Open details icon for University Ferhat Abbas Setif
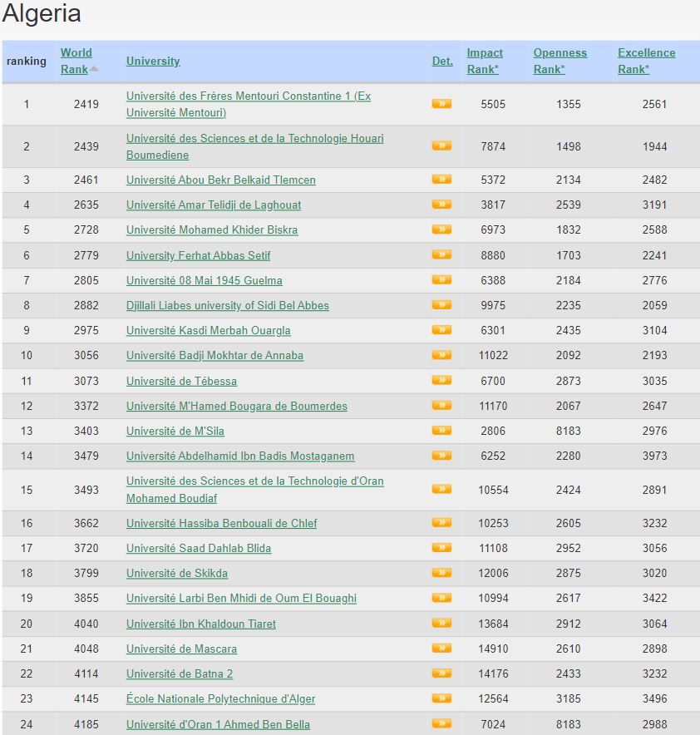 pyautogui.click(x=441, y=254)
